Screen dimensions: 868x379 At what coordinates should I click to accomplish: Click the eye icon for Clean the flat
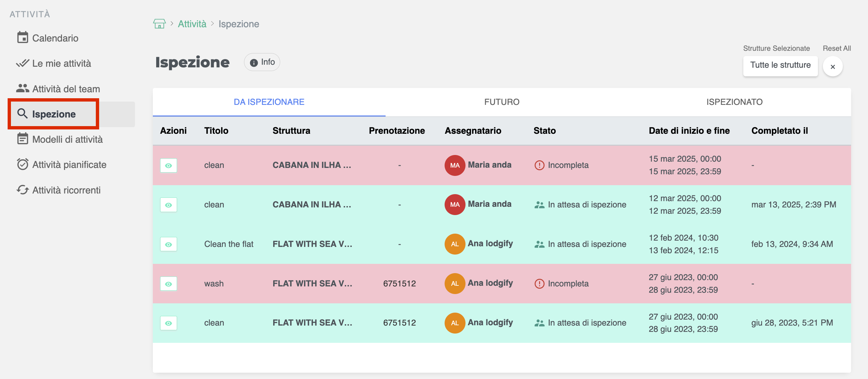(x=168, y=245)
